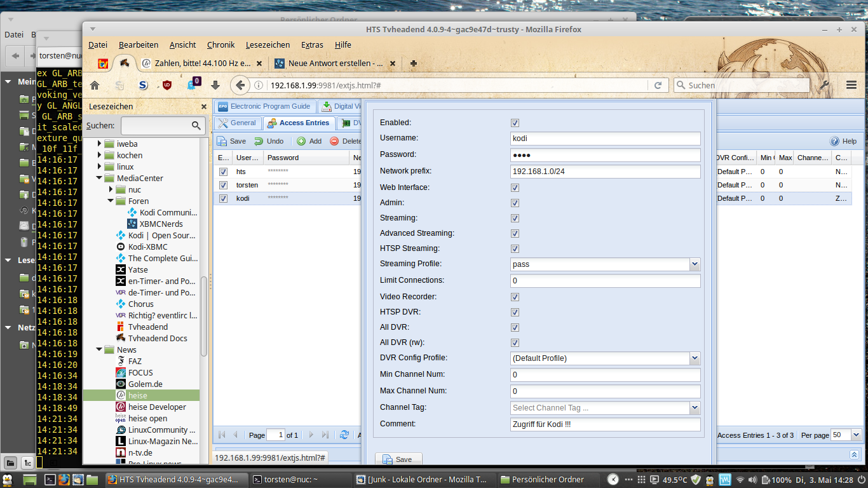Click Save in the Access Entries toolbar
The width and height of the screenshot is (868, 488).
pyautogui.click(x=231, y=141)
